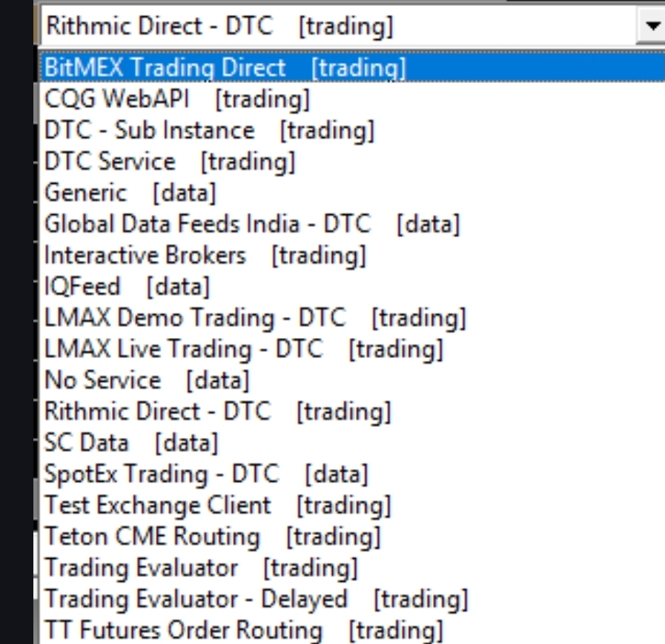Collapse the service dropdown arrow
Screen dimensions: 665x644
pyautogui.click(x=652, y=25)
